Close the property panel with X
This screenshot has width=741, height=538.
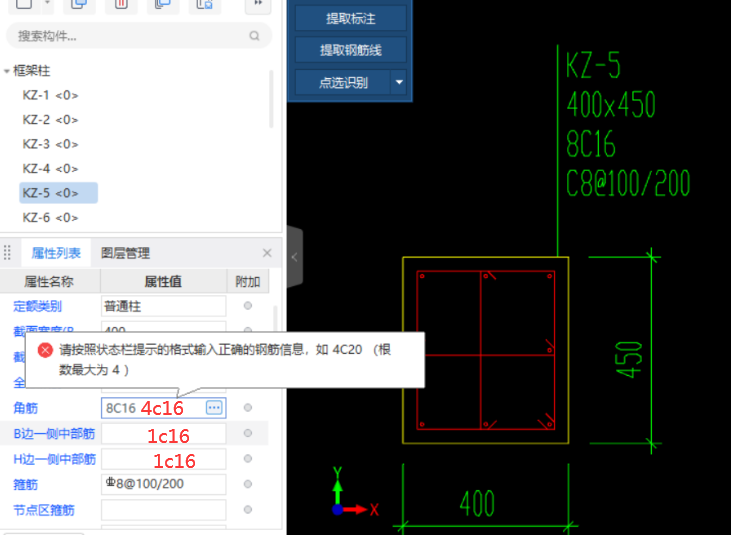267,253
